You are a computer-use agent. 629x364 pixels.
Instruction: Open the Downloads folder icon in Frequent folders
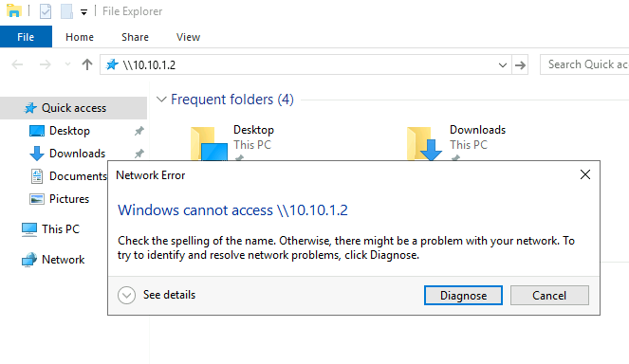424,143
